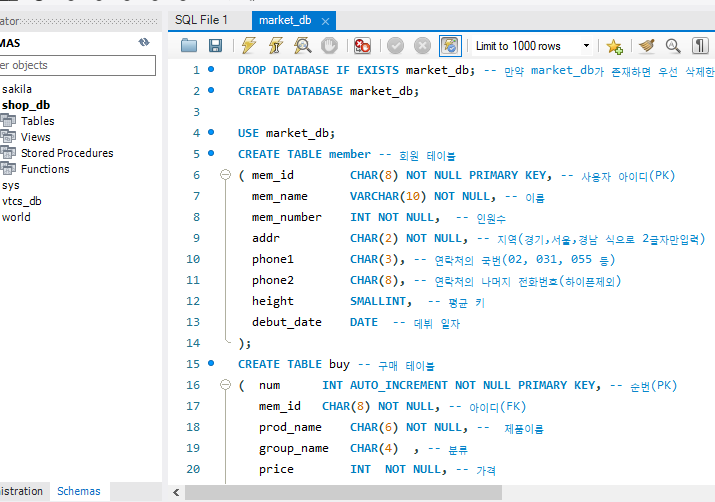Viewport: 715px width, 502px height.
Task: Open Limit to 1000 rows dropdown
Action: pos(533,46)
